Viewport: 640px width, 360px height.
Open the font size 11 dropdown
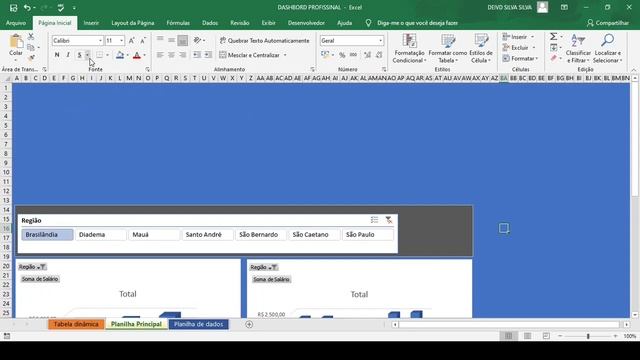click(121, 40)
